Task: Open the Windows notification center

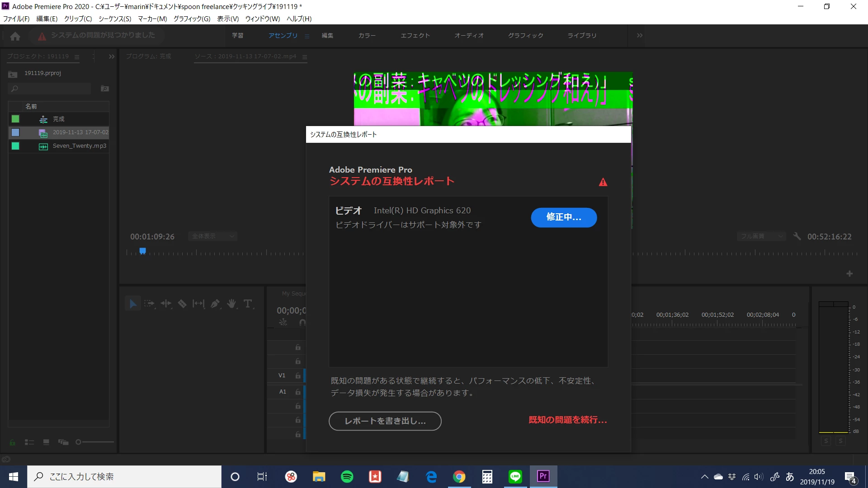Action: (850, 477)
